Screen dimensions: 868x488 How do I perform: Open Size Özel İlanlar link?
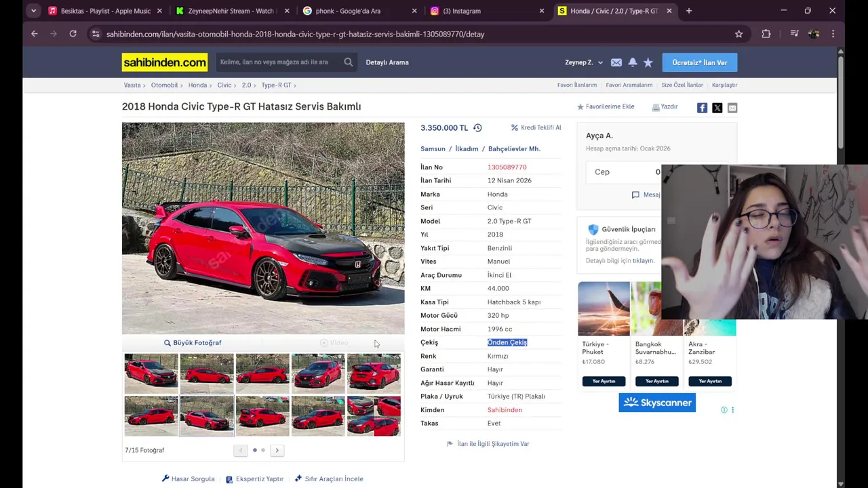(x=682, y=85)
